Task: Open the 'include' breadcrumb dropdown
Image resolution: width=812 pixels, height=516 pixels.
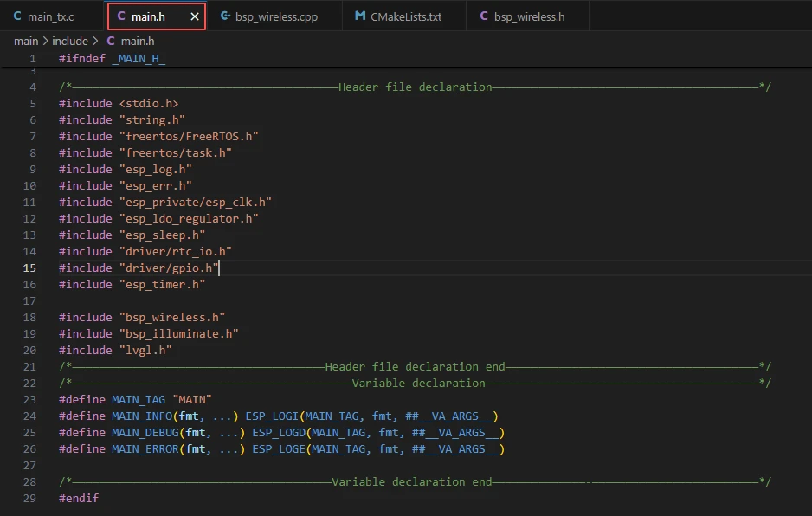Action: (70, 41)
